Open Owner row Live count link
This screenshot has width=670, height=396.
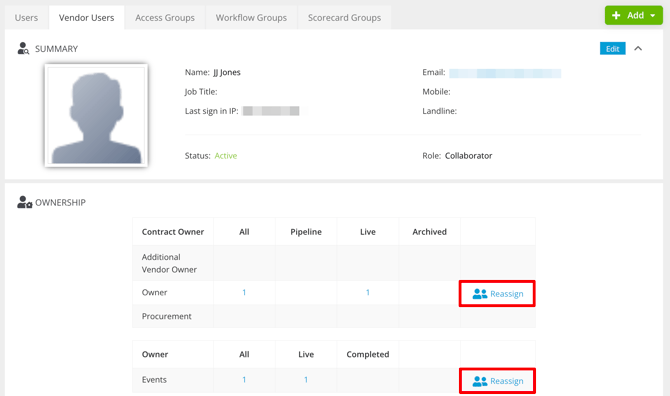coord(367,293)
